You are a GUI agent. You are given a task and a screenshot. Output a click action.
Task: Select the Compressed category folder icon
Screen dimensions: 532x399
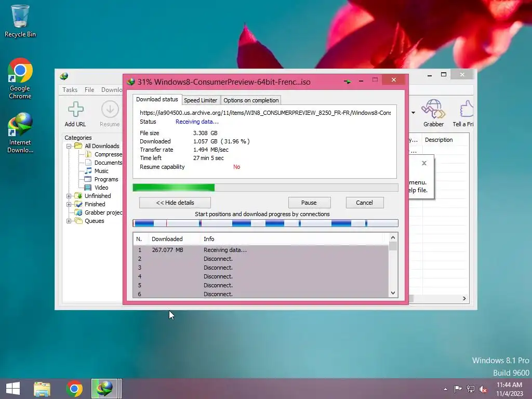point(88,154)
